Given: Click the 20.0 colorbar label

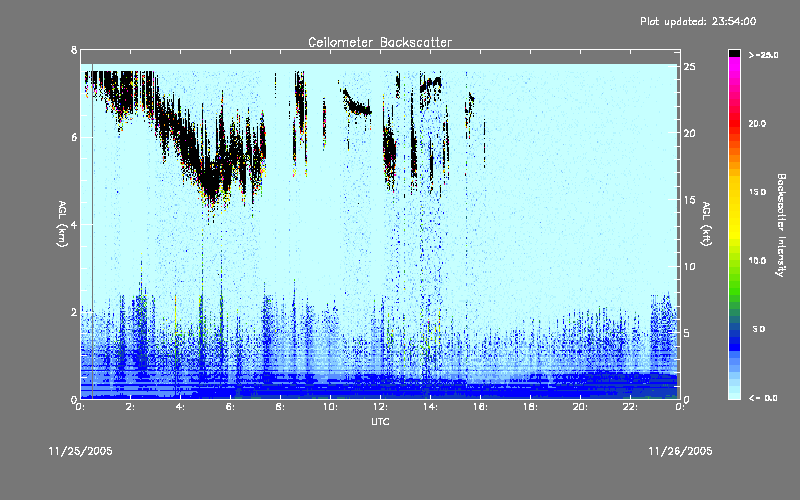Looking at the screenshot, I should [x=757, y=124].
